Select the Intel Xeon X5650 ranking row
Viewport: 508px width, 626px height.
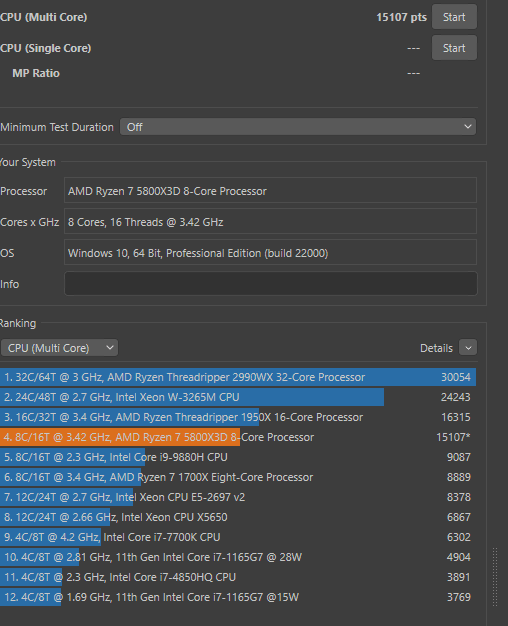tap(238, 517)
